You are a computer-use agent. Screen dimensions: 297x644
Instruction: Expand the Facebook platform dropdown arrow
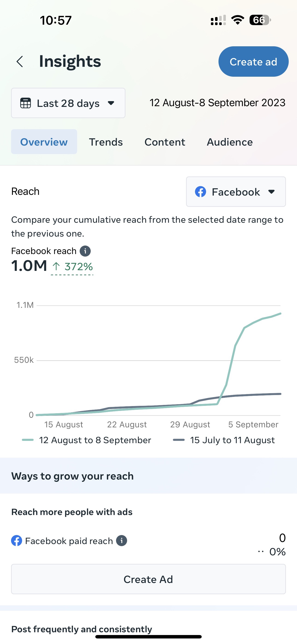tap(271, 192)
